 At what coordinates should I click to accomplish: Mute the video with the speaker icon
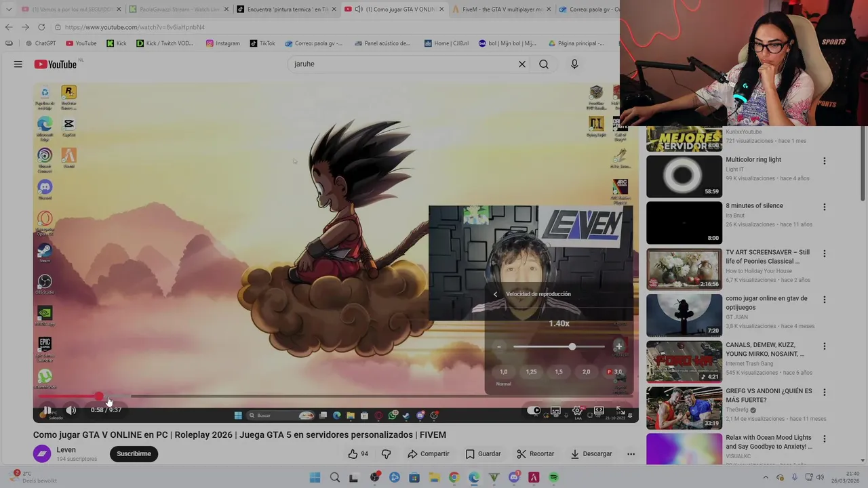(71, 410)
